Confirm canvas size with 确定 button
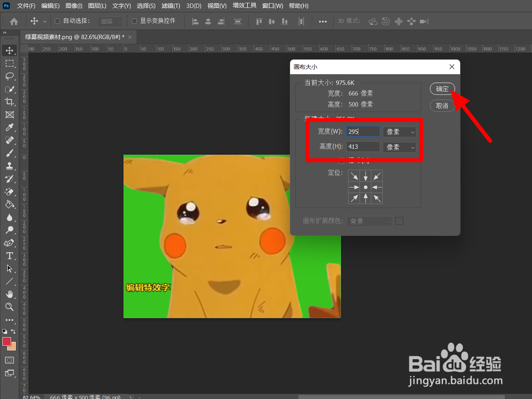Image resolution: width=532 pixels, height=399 pixels. pos(442,89)
